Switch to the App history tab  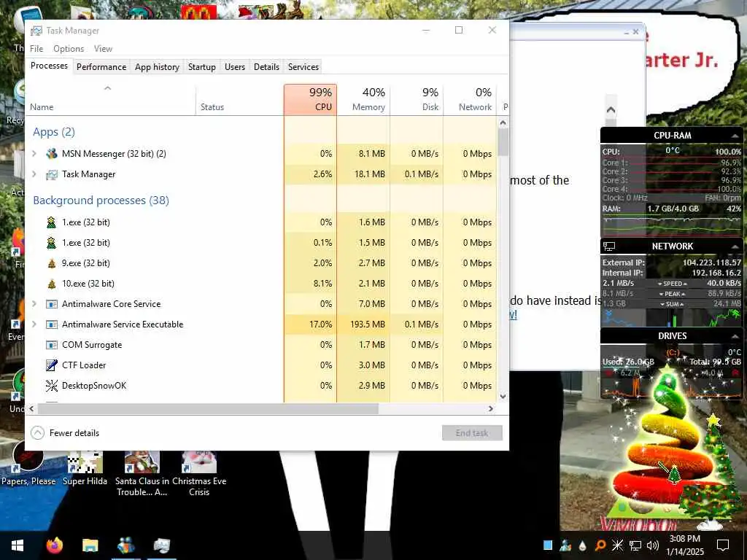[x=158, y=67]
